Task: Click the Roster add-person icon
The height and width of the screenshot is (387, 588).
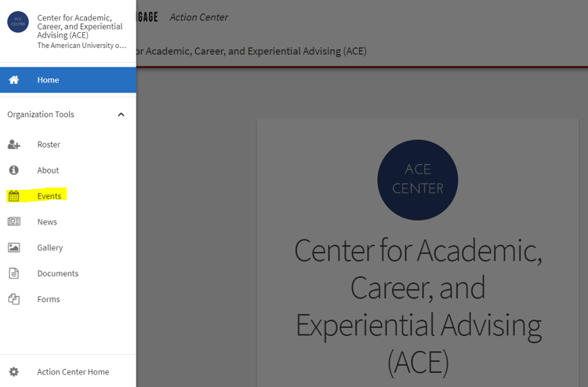Action: [14, 144]
